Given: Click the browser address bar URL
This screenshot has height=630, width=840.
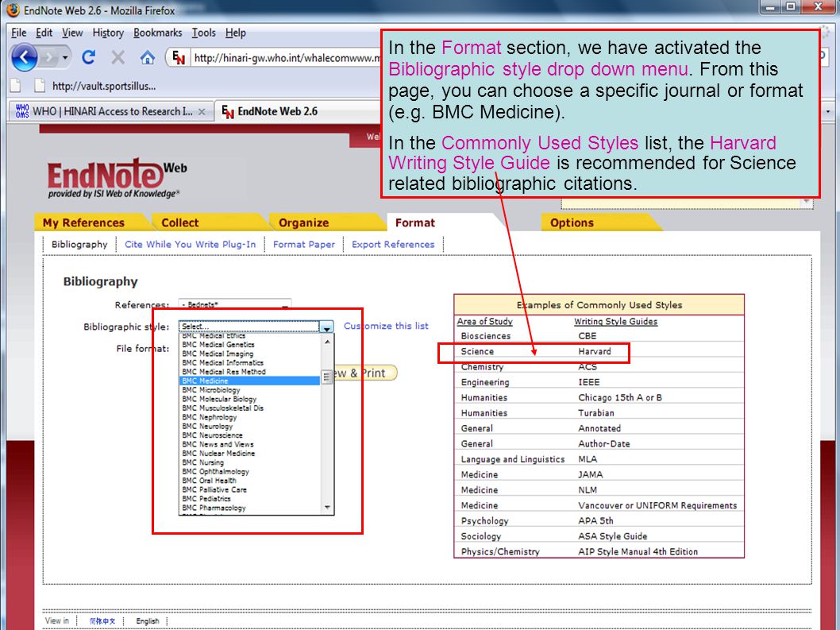Looking at the screenshot, I should pyautogui.click(x=287, y=57).
